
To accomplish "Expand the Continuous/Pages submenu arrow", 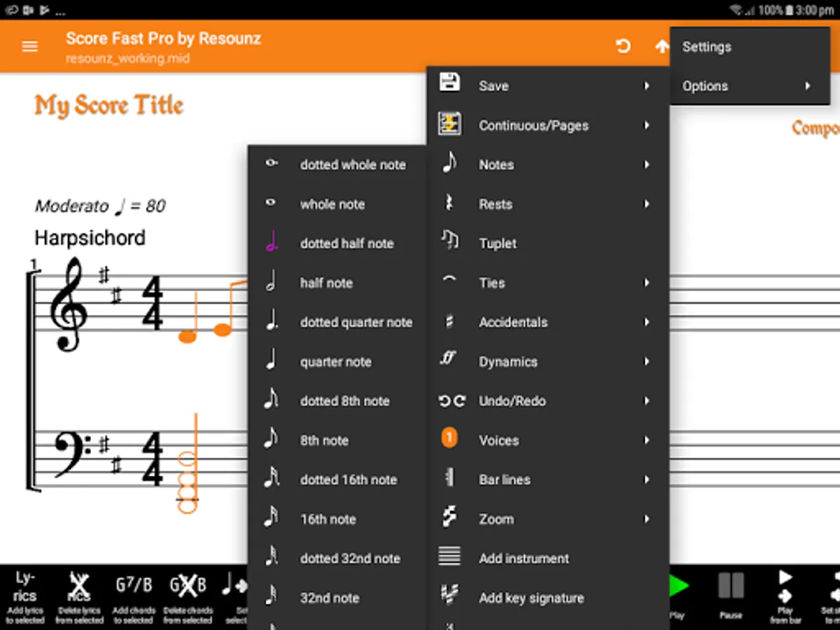I will pyautogui.click(x=647, y=125).
